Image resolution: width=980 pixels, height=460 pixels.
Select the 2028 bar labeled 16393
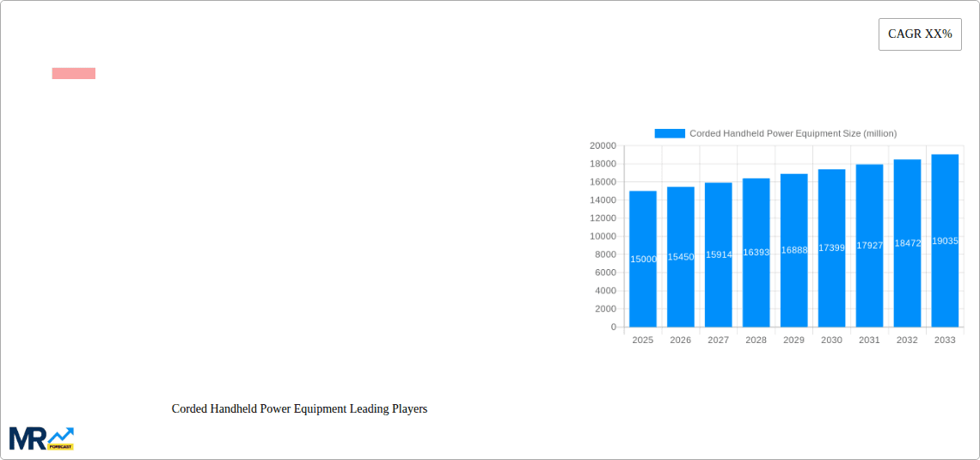pos(756,253)
